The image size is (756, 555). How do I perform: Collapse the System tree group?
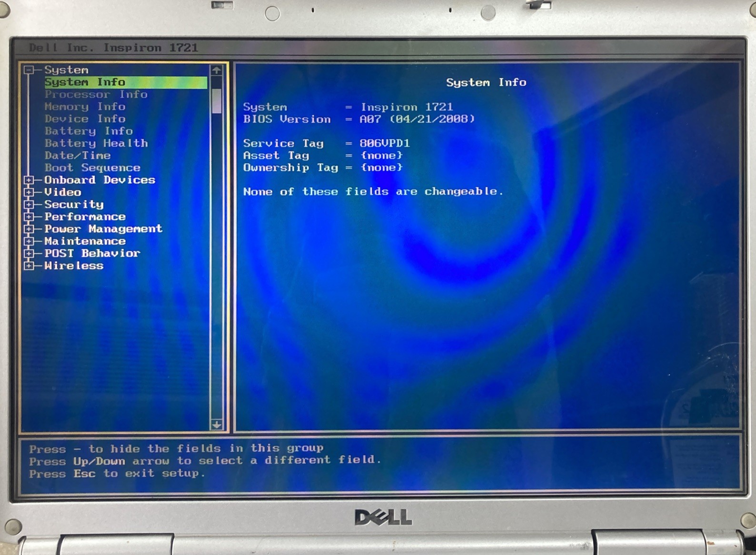coord(29,70)
